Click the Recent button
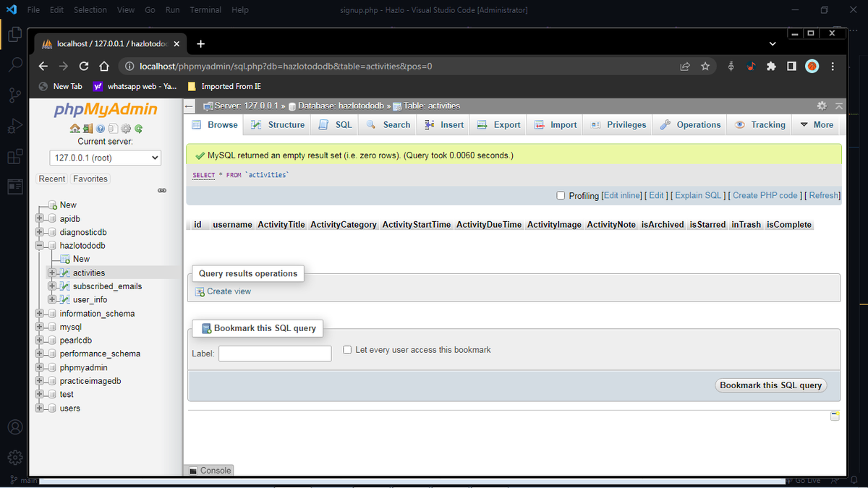The image size is (868, 488). 52,179
